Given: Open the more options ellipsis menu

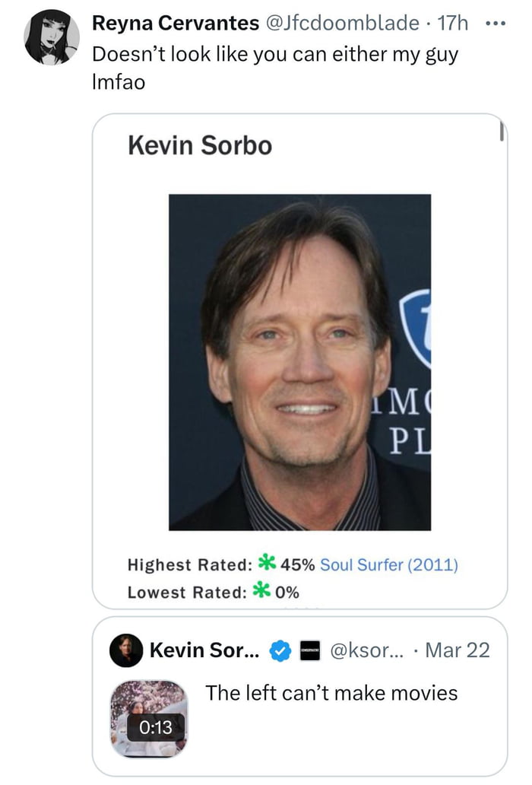Looking at the screenshot, I should pos(496,23).
